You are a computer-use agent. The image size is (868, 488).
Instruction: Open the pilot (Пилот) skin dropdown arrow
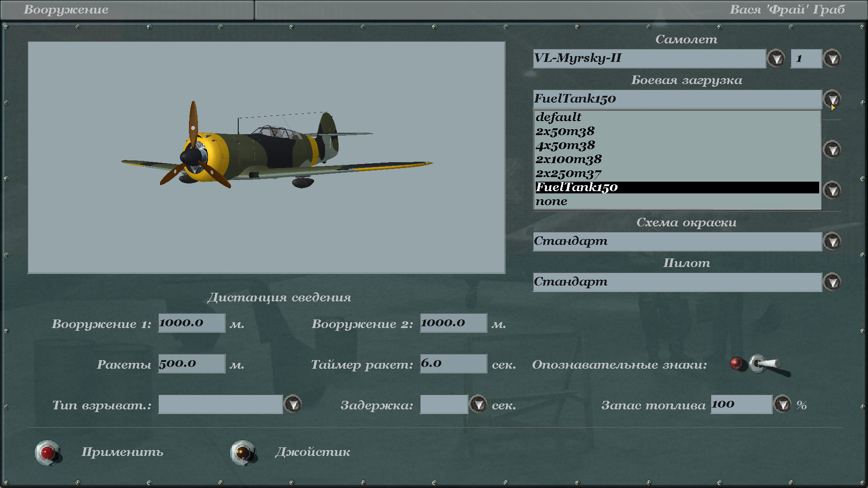coord(832,282)
